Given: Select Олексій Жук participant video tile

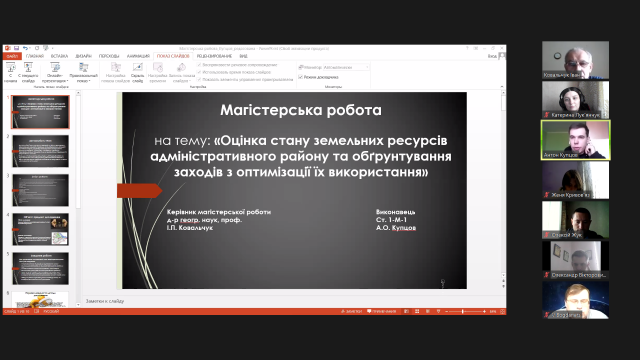Looking at the screenshot, I should [x=575, y=220].
